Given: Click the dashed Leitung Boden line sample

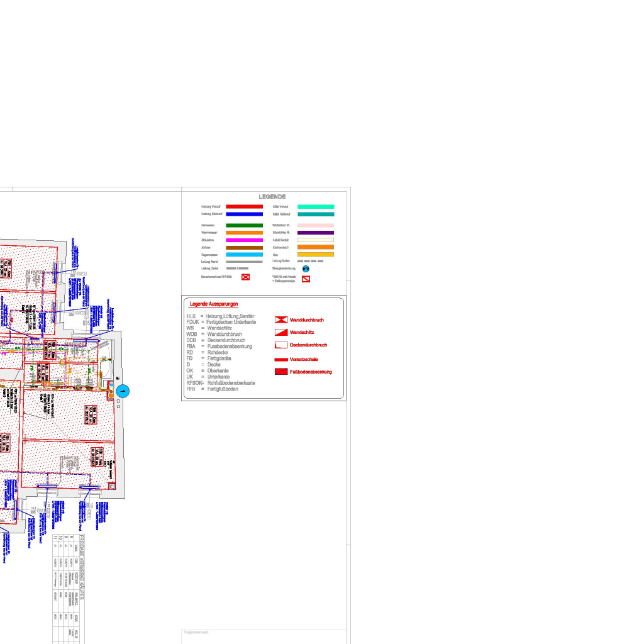Looking at the screenshot, I should [x=310, y=261].
